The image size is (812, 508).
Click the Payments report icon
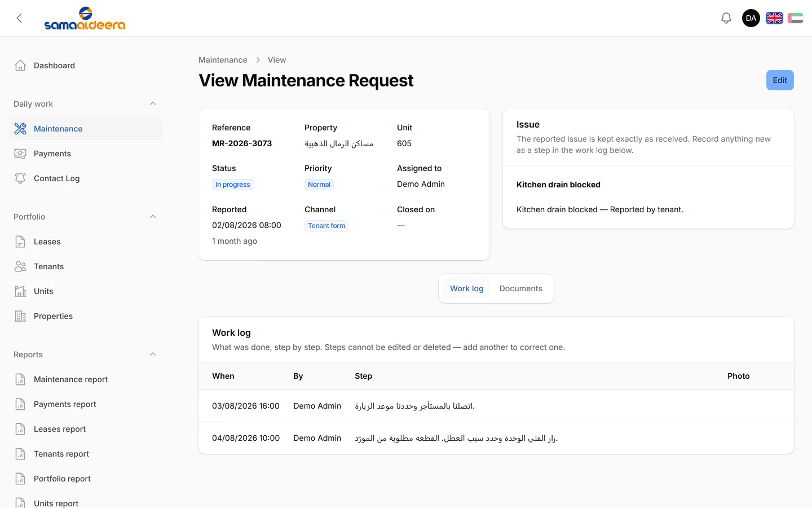coord(20,404)
